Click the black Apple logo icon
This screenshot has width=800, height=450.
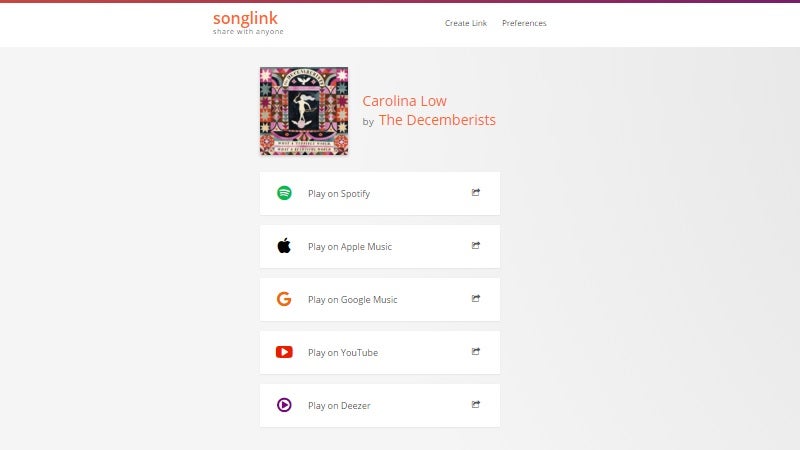(284, 246)
